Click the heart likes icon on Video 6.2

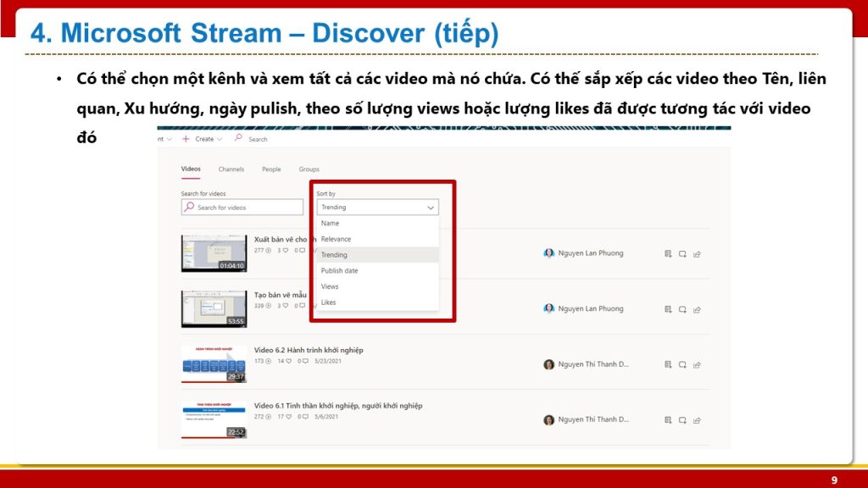point(288,361)
